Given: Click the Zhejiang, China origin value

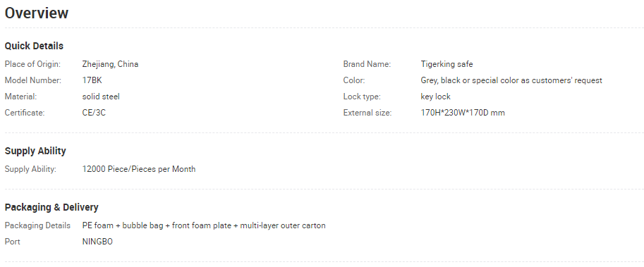Looking at the screenshot, I should point(110,64).
